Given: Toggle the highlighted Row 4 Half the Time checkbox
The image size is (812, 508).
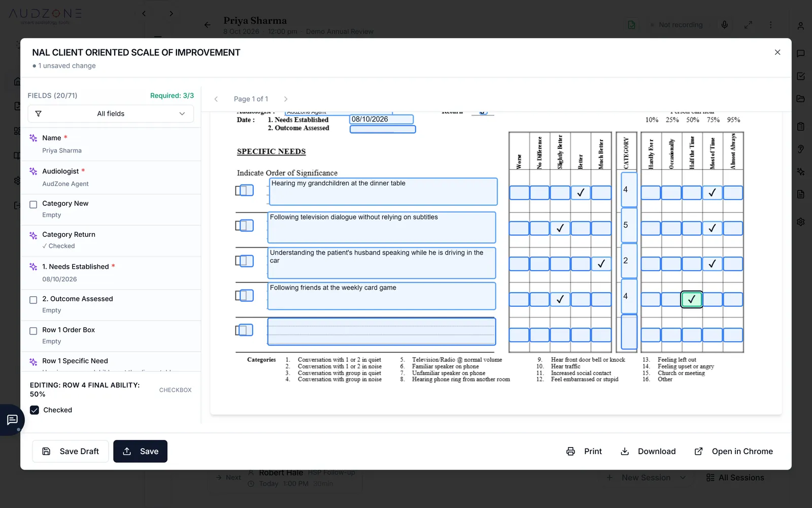Looking at the screenshot, I should (692, 300).
